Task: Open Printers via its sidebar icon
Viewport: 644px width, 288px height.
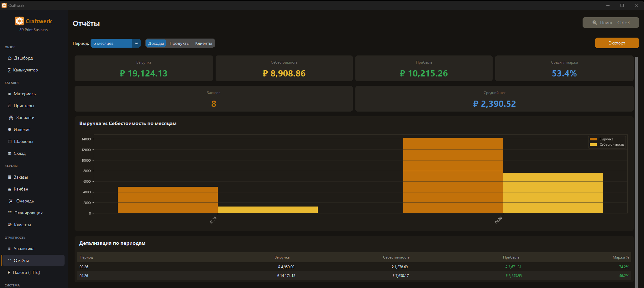Action: [10, 106]
